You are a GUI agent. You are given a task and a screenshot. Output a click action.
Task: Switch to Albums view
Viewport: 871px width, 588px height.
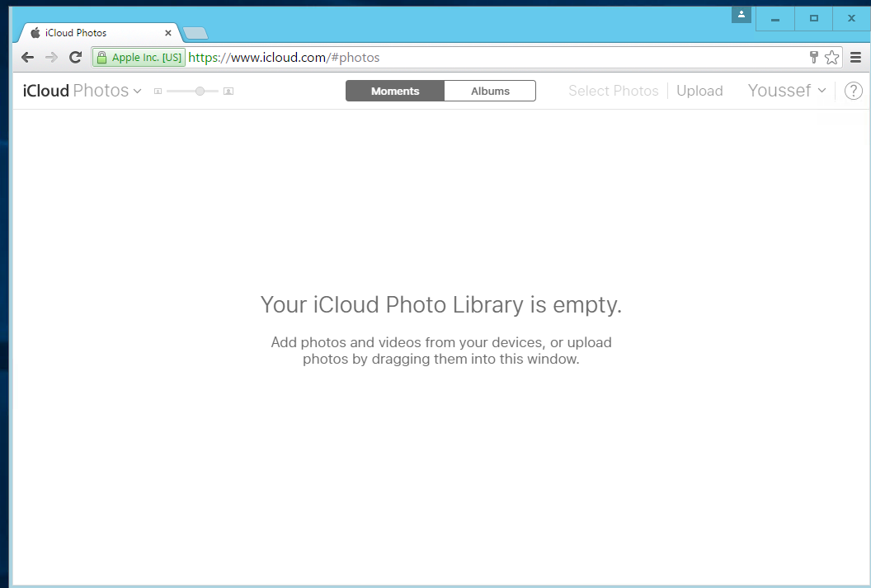[x=490, y=91]
